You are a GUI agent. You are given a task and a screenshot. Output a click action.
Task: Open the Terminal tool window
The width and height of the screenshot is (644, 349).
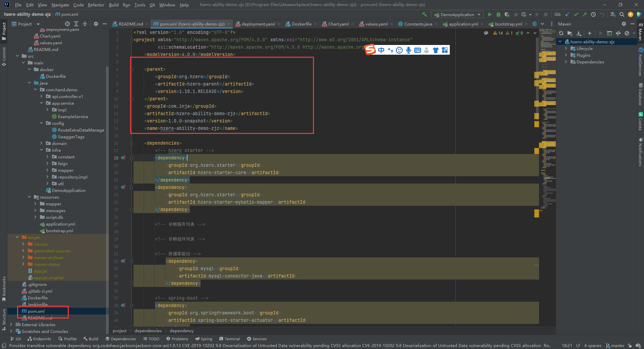229,339
